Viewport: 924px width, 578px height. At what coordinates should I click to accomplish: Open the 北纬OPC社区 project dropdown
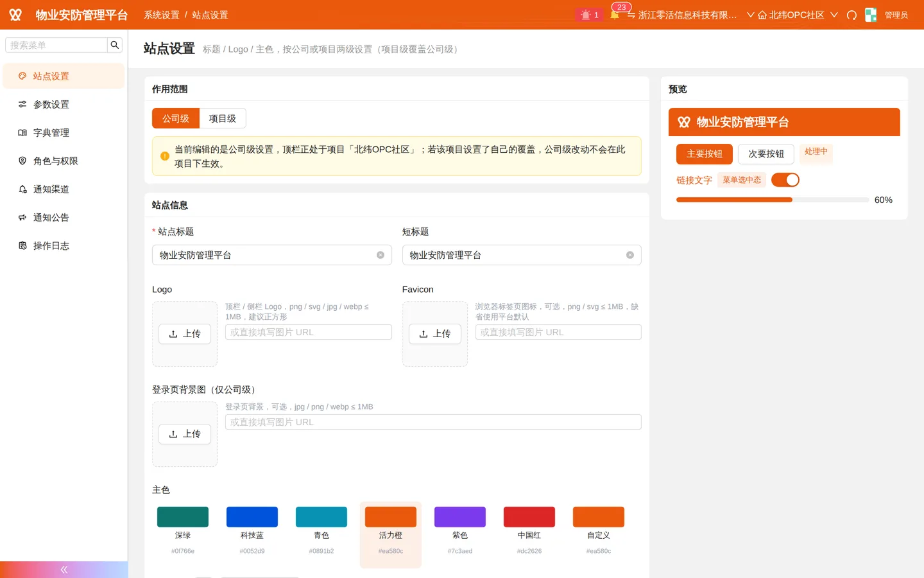pyautogui.click(x=798, y=15)
